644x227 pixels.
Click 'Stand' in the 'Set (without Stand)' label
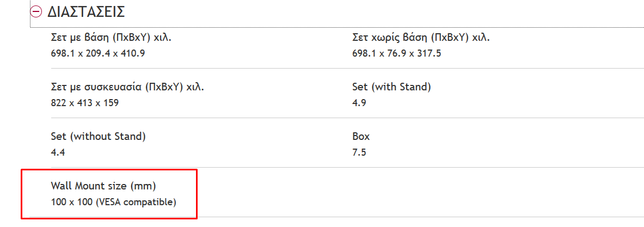130,137
